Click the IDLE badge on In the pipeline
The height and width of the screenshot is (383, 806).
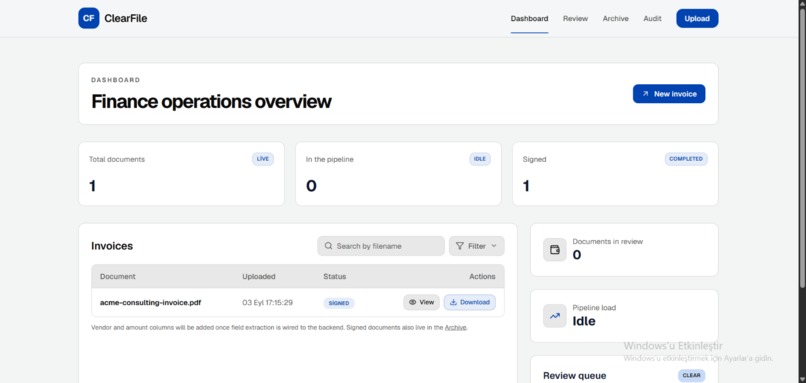point(480,159)
